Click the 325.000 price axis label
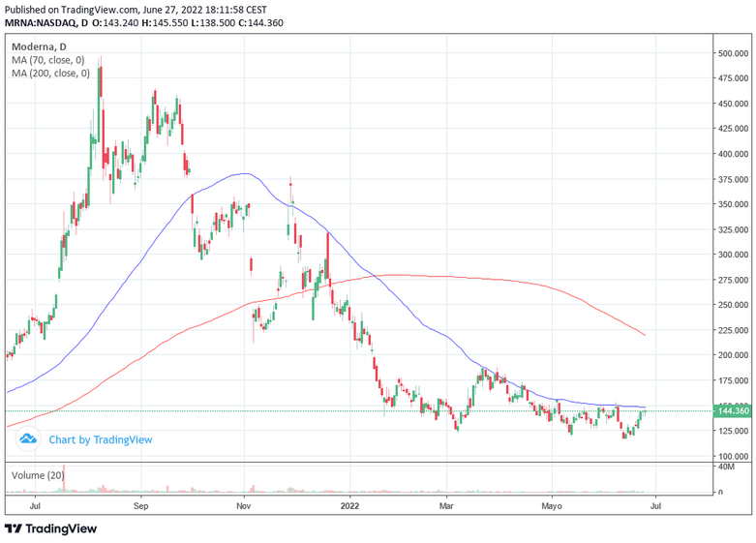Image resolution: width=756 pixels, height=543 pixels. (x=734, y=229)
